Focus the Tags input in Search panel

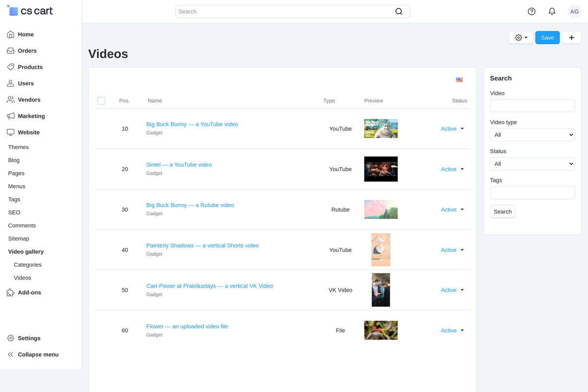click(x=532, y=193)
